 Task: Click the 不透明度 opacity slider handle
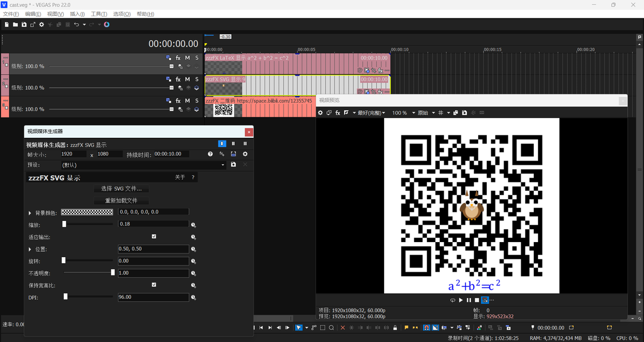coord(113,272)
